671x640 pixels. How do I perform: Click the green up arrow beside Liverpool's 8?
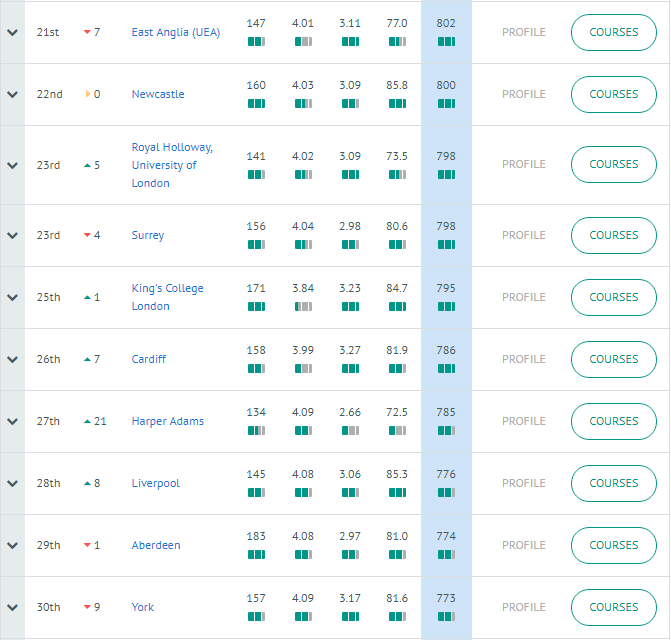coord(87,483)
